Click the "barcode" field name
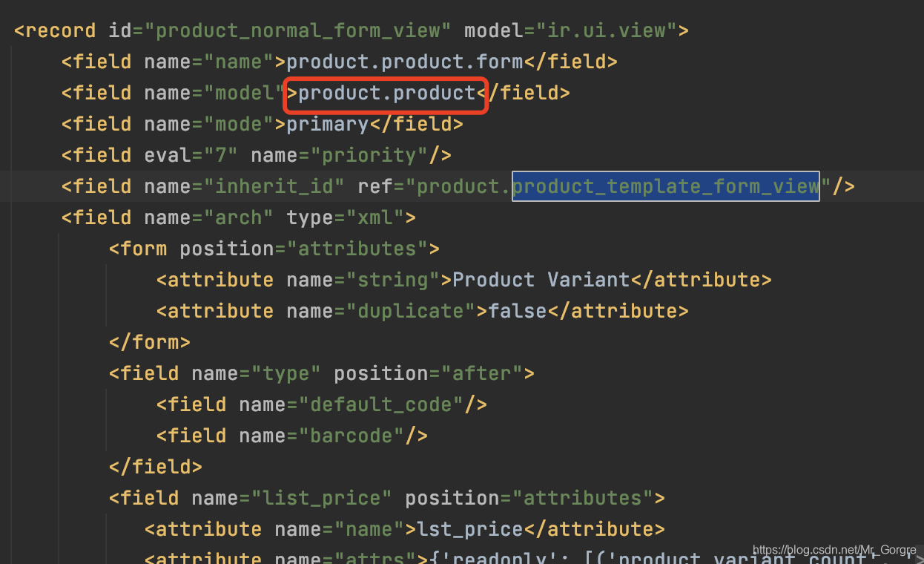 352,436
